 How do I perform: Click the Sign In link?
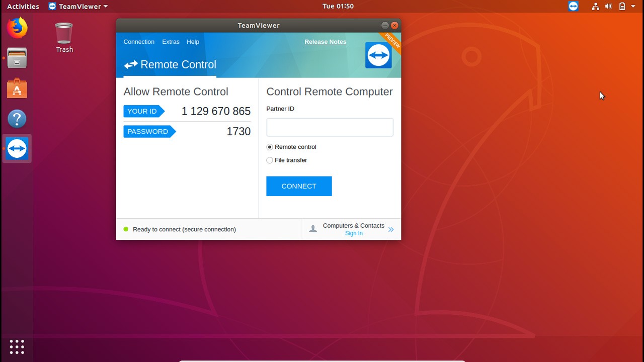[354, 233]
